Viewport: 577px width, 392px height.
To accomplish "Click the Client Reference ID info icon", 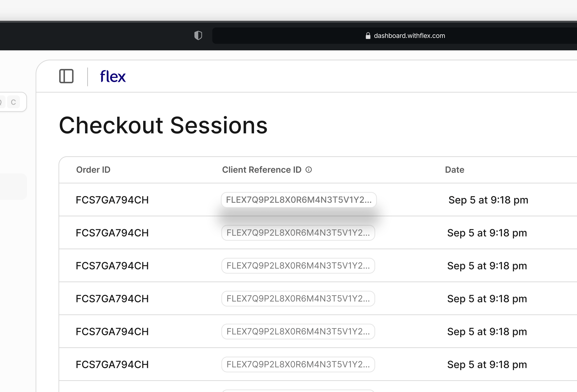I will pyautogui.click(x=309, y=170).
